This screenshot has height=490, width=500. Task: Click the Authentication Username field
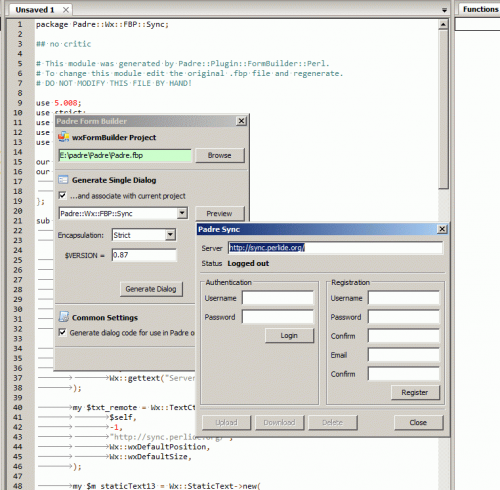pyautogui.click(x=278, y=298)
